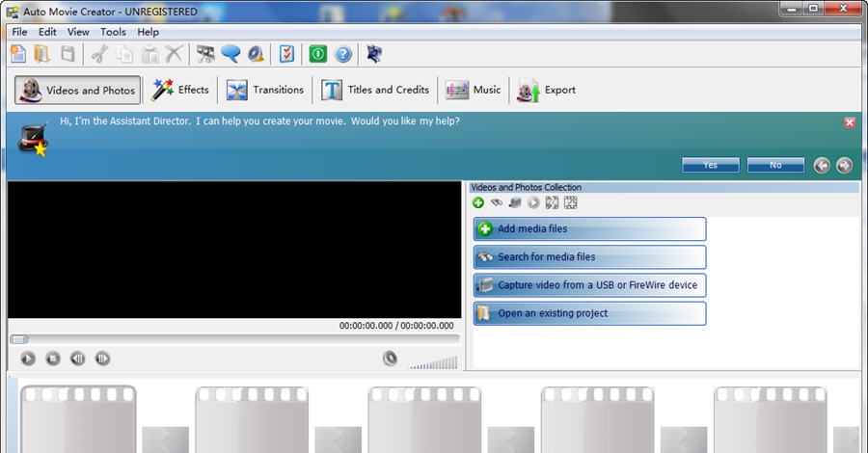Go to next assistant step arrow
The width and height of the screenshot is (868, 453).
coord(844,165)
